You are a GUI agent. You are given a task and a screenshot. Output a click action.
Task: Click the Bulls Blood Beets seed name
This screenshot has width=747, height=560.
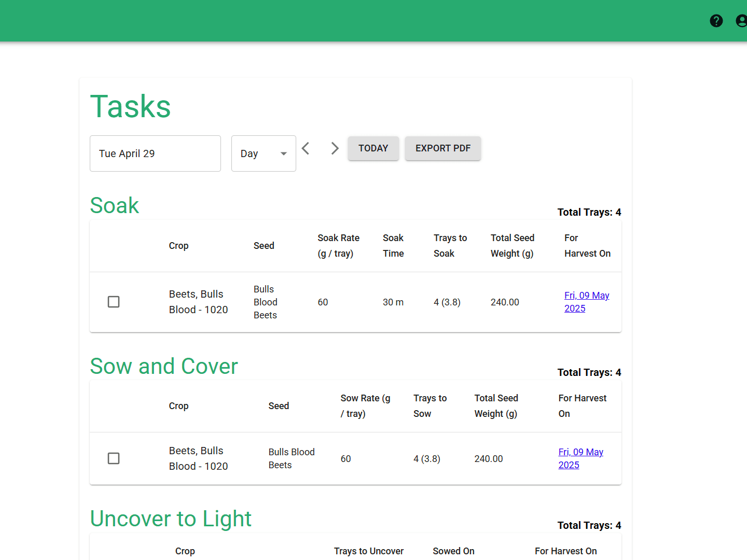click(265, 302)
